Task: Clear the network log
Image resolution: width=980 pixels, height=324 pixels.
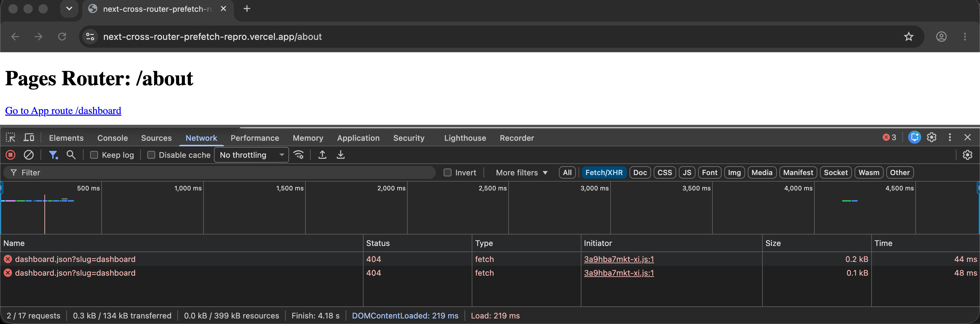Action: point(29,155)
